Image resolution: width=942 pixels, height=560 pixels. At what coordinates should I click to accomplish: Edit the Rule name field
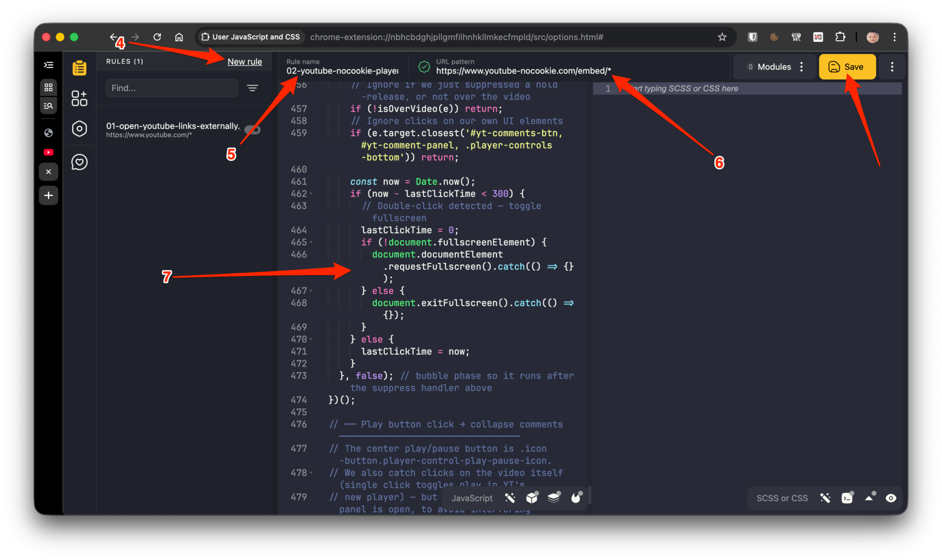[x=342, y=71]
